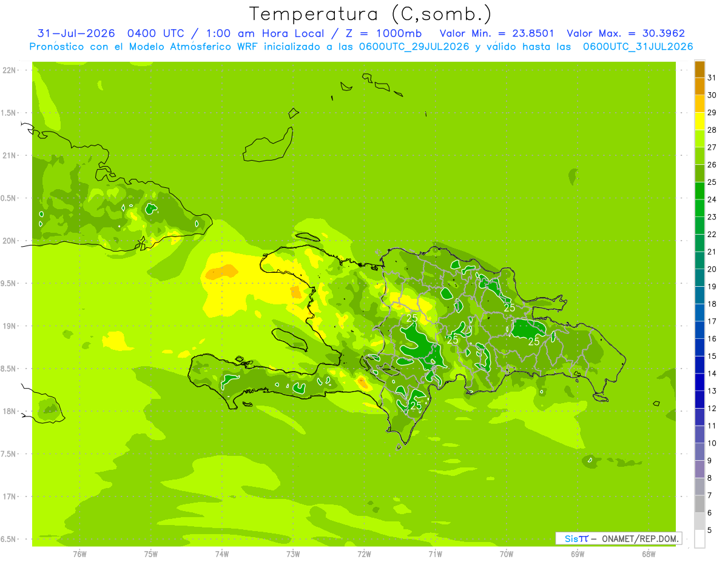728x562 pixels.
Task: Click '1:00 am Hora Local' in the header
Action: (260, 33)
